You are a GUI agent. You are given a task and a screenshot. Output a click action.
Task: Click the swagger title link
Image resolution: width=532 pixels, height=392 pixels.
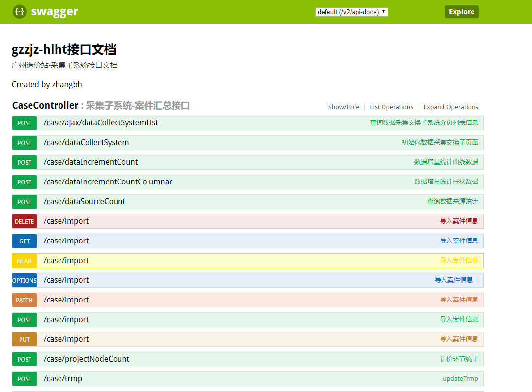(x=55, y=12)
